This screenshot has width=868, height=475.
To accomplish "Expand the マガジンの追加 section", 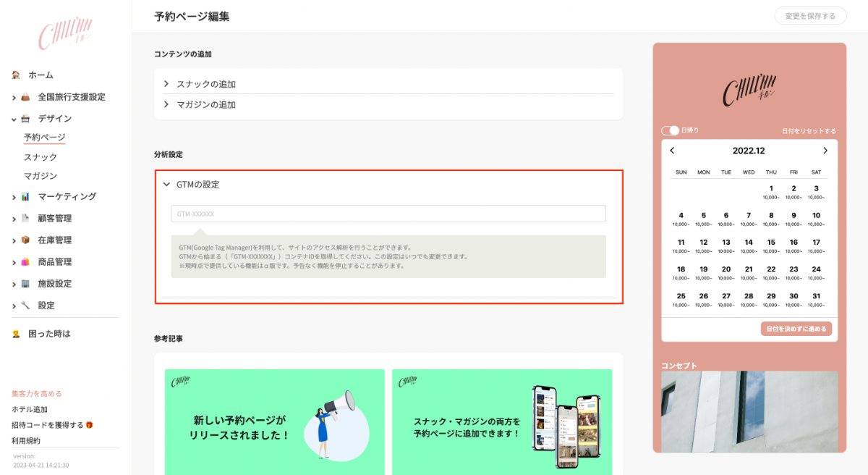I will pyautogui.click(x=206, y=104).
